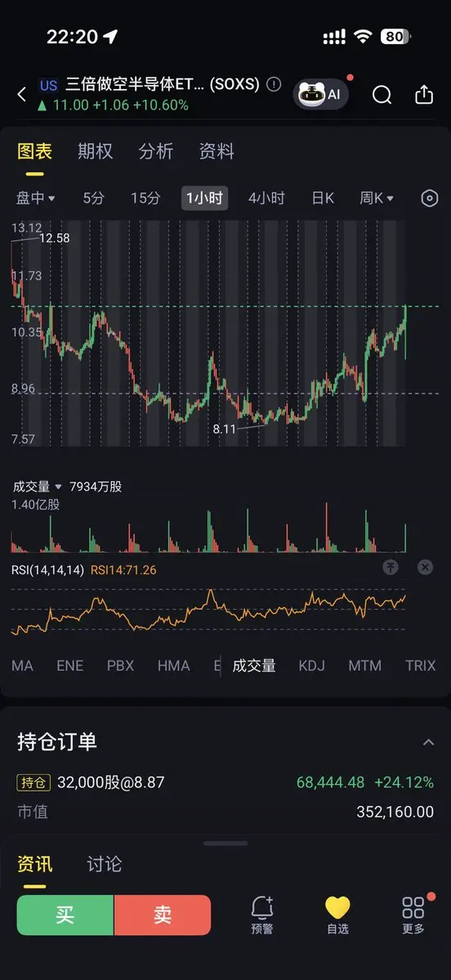Collapse the 持仓订单 section
The height and width of the screenshot is (980, 451).
coord(428,742)
